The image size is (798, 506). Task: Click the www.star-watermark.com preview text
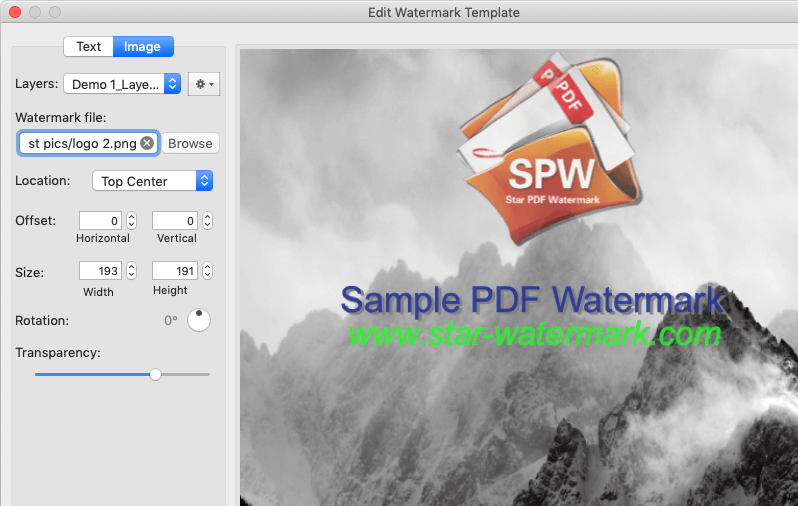click(534, 334)
